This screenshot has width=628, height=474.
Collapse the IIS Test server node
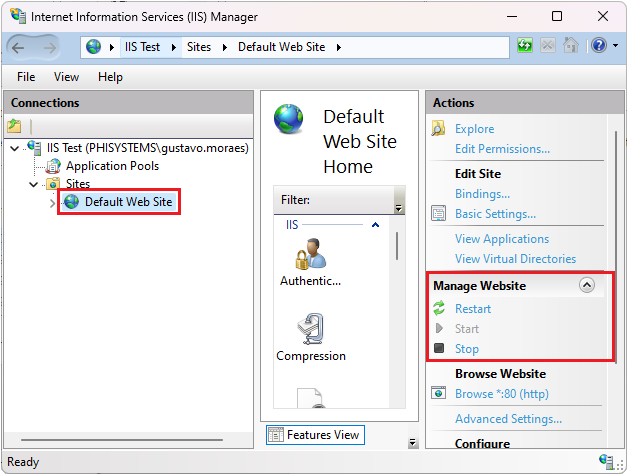coord(14,149)
